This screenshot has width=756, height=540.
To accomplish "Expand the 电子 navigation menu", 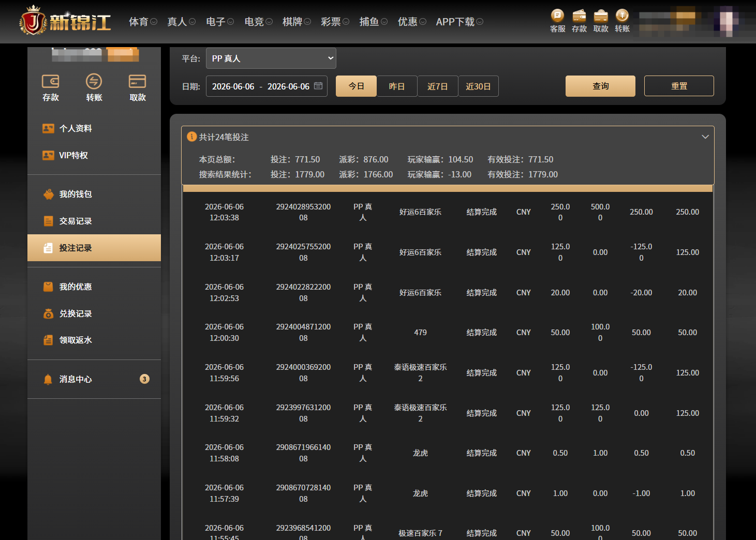I will pyautogui.click(x=220, y=22).
